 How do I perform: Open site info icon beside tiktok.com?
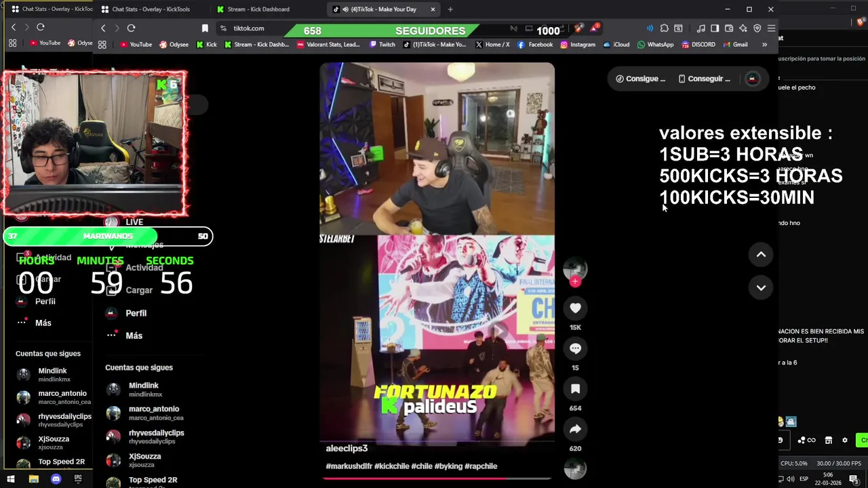click(x=223, y=28)
